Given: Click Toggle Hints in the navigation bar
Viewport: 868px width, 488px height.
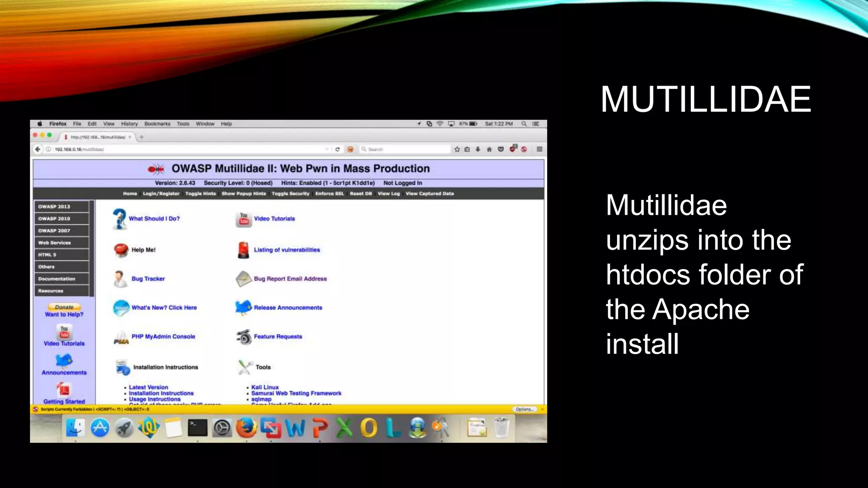Looking at the screenshot, I should (x=200, y=194).
